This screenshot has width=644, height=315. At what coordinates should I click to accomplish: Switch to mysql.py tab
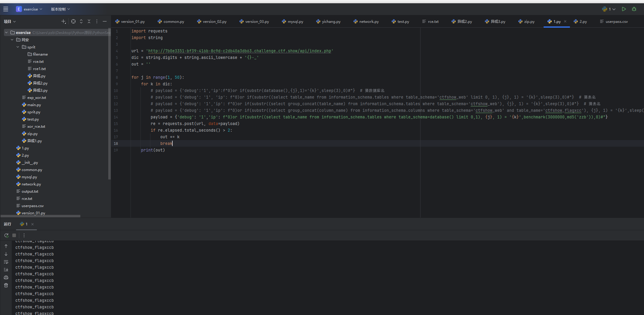[293, 21]
